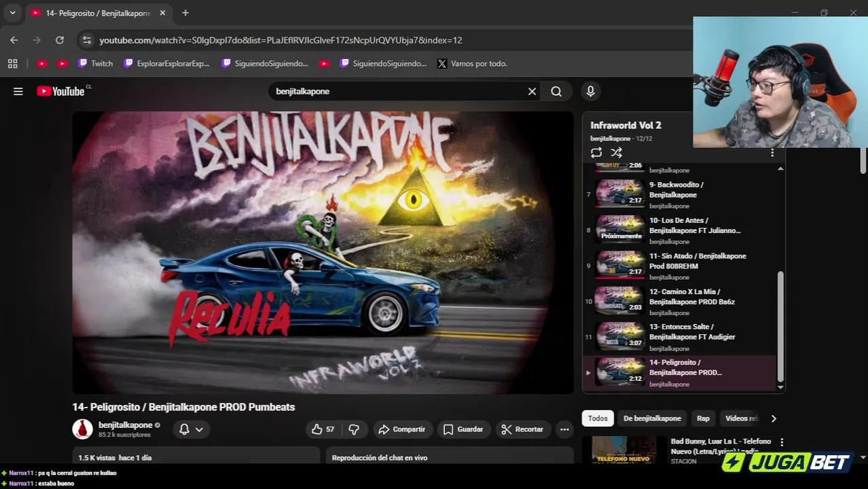Image resolution: width=868 pixels, height=489 pixels.
Task: Open Bad Bunny, Luar La L video title
Action: pyautogui.click(x=721, y=446)
